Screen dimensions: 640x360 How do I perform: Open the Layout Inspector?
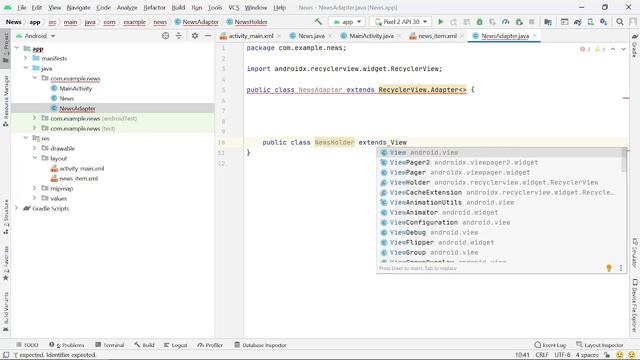[x=600, y=345]
